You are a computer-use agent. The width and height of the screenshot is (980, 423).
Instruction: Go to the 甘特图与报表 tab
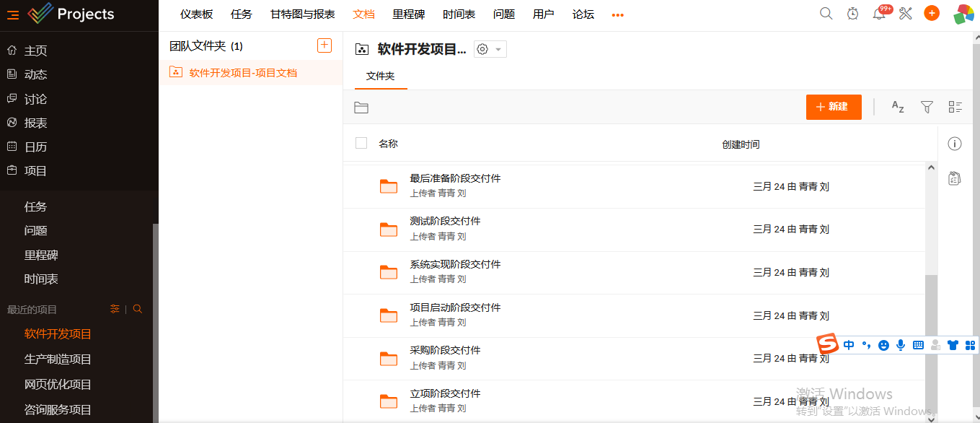tap(303, 14)
